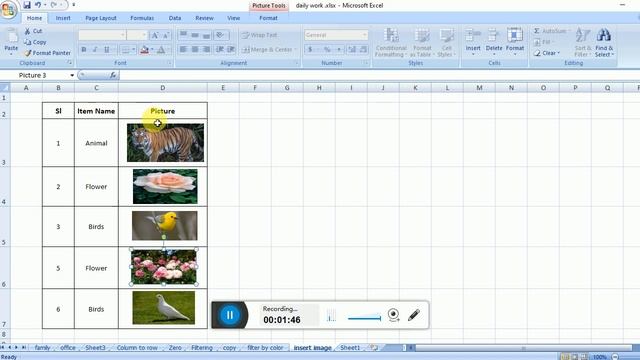Click the Delete cells icon
640x360 pixels.
pyautogui.click(x=493, y=36)
